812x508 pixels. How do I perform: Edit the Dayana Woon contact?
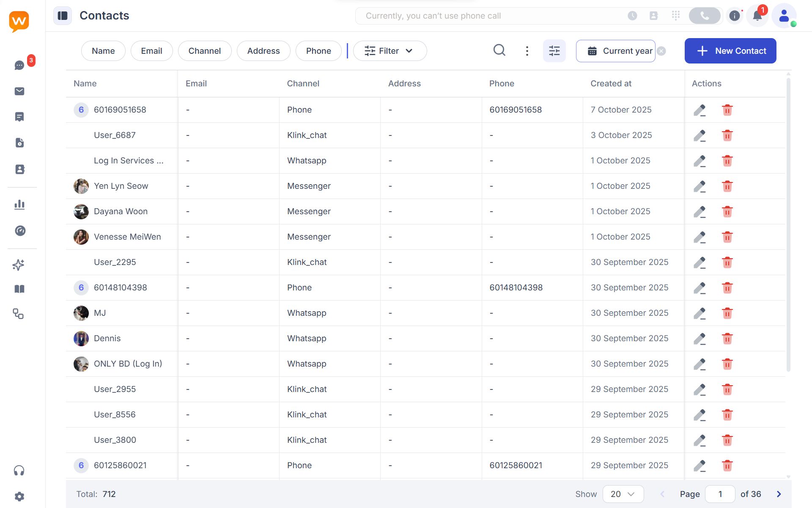(x=700, y=212)
